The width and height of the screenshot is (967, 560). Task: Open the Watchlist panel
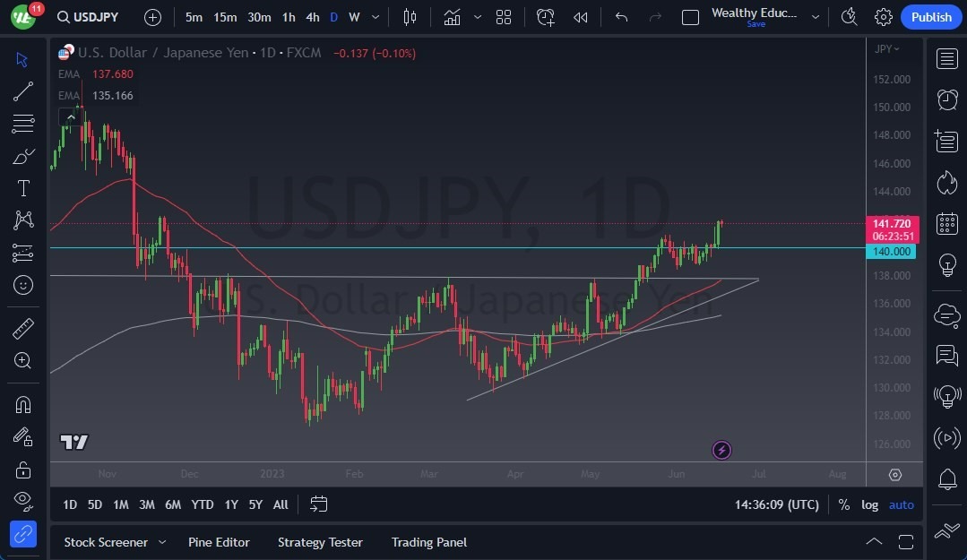point(946,58)
